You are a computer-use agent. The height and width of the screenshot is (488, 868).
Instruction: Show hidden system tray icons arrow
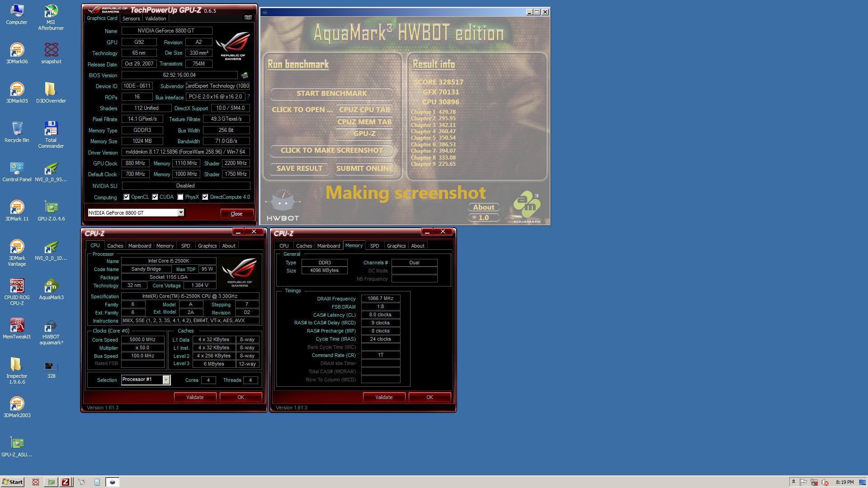793,482
